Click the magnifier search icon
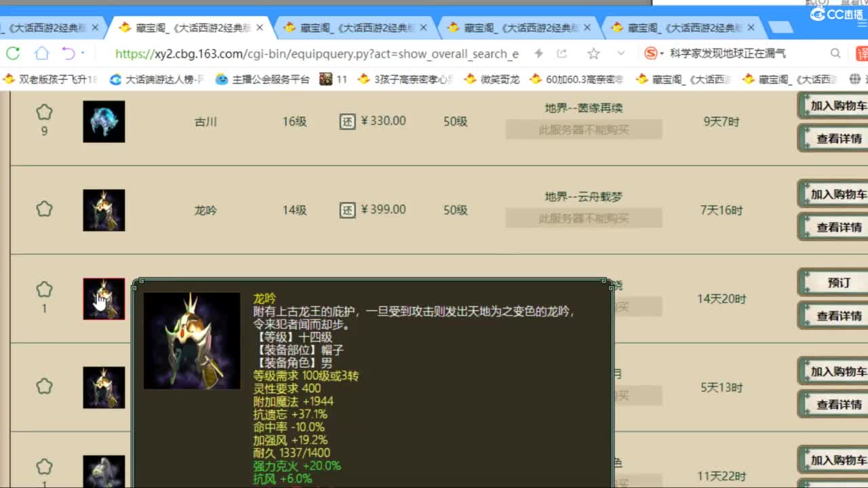This screenshot has height=488, width=868. [835, 53]
